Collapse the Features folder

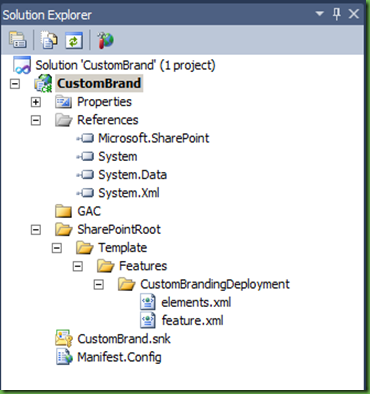point(78,266)
